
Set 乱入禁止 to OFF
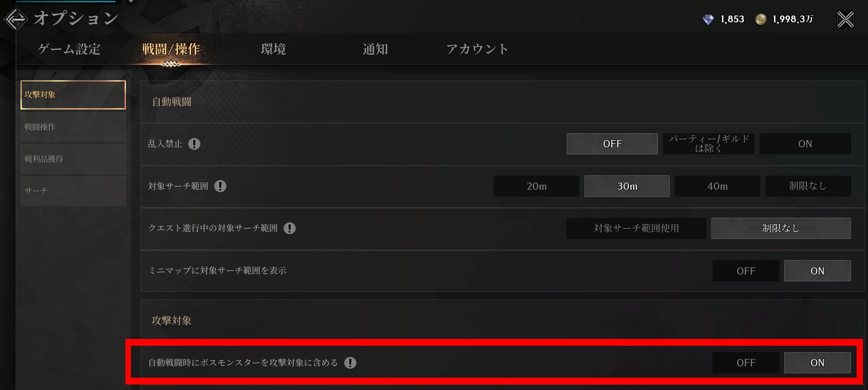612,144
